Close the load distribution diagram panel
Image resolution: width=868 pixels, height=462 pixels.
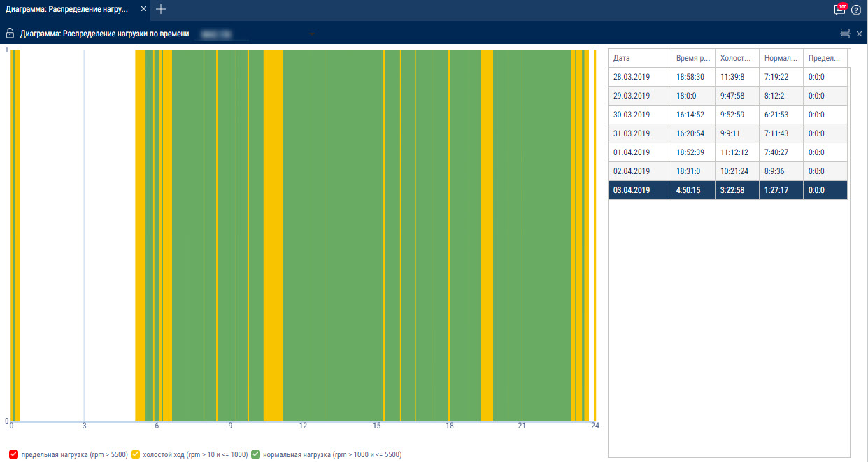[x=859, y=34]
